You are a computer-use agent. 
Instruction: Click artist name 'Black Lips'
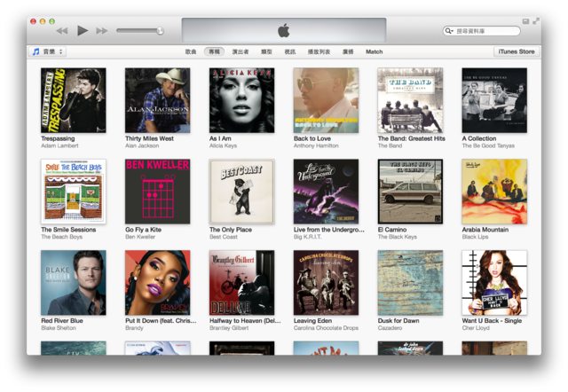point(476,237)
